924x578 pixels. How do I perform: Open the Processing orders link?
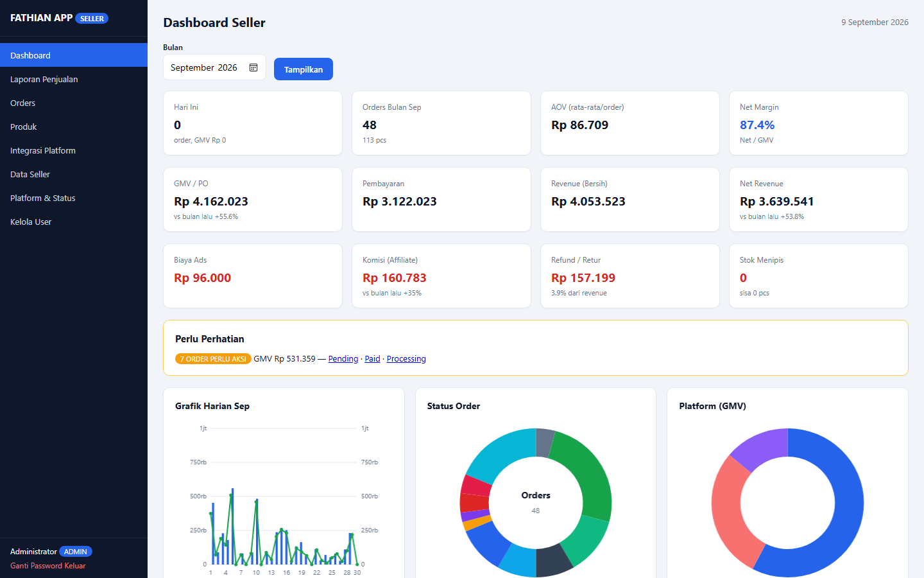click(406, 359)
